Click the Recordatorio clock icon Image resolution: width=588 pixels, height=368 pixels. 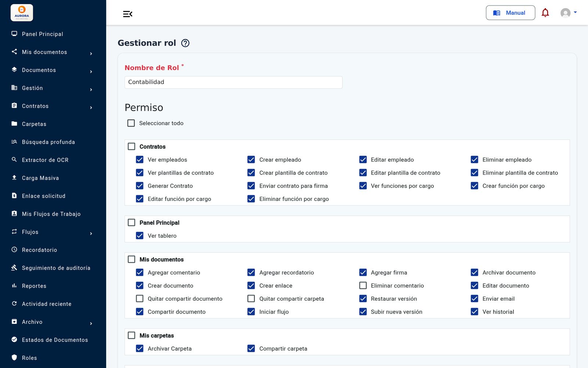(14, 250)
